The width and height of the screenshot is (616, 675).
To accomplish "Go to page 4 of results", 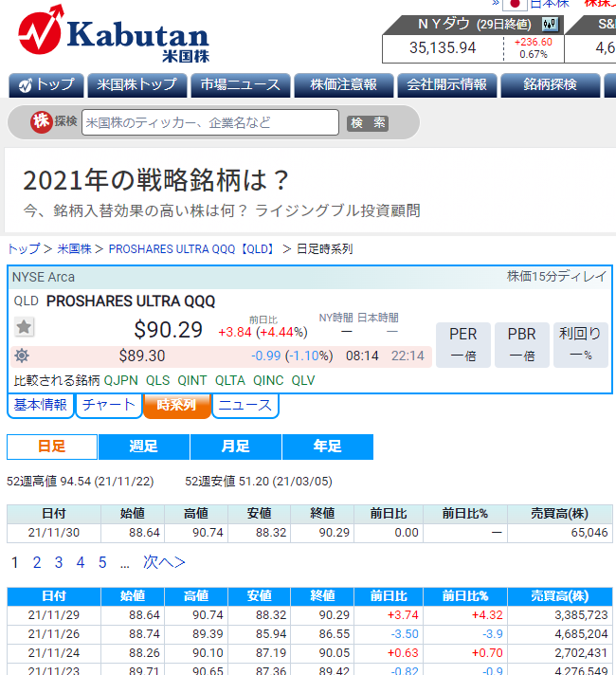I will (81, 562).
